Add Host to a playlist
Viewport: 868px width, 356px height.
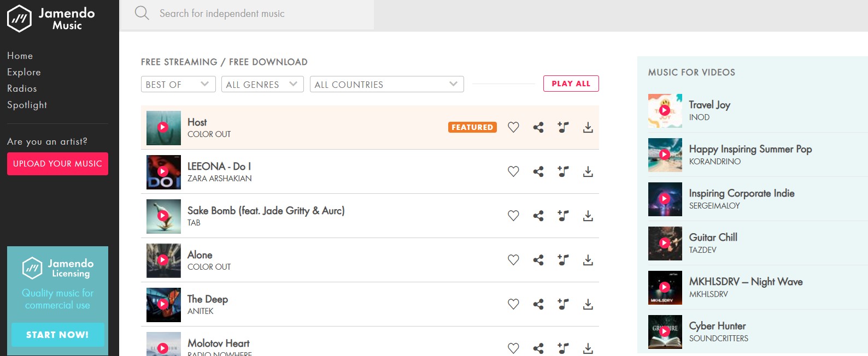point(563,127)
